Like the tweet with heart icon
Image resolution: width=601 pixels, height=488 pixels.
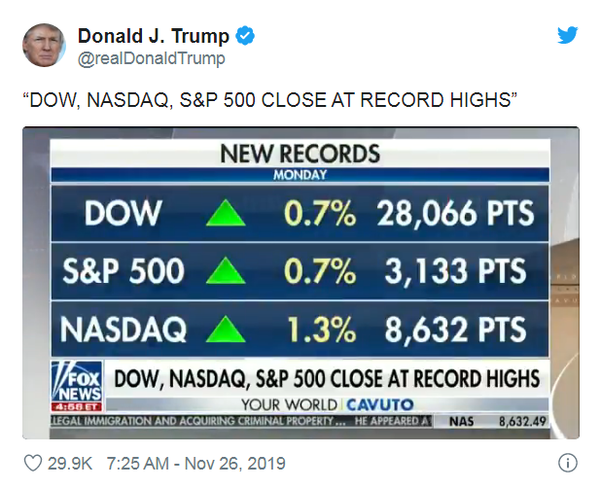pos(33,463)
